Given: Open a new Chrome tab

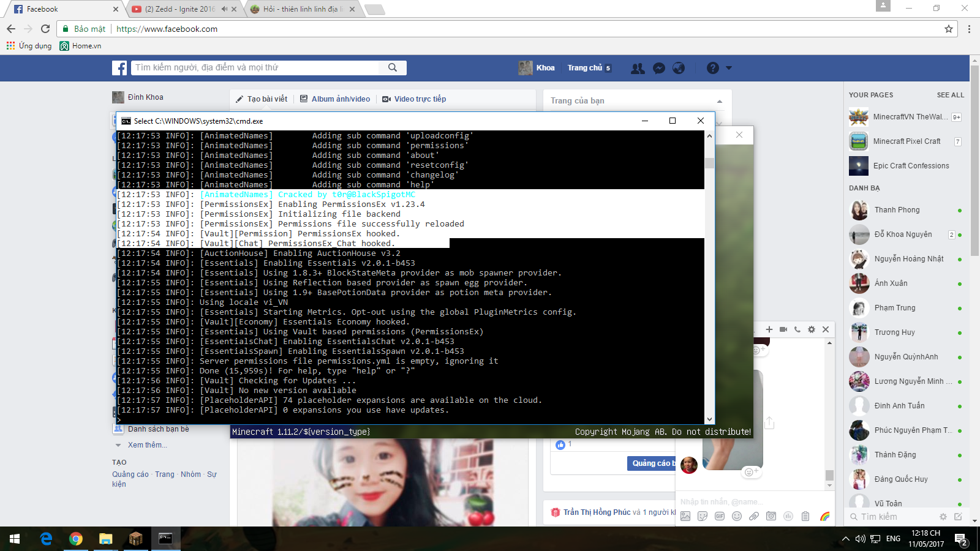Looking at the screenshot, I should [x=375, y=9].
